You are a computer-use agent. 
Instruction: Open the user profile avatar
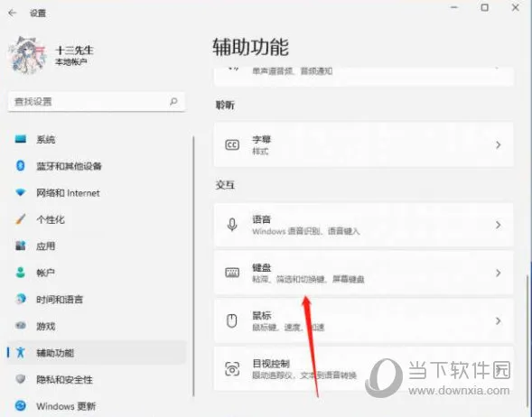coord(27,55)
